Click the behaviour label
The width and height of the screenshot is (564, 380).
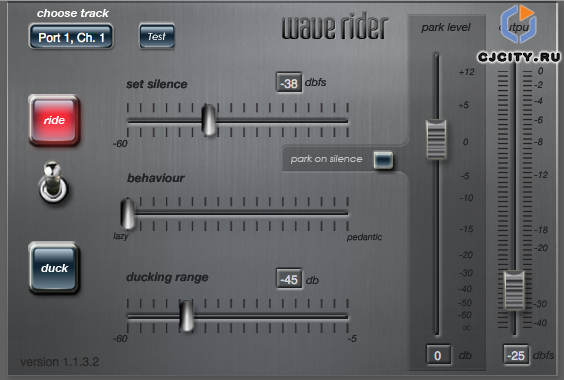pyautogui.click(x=156, y=178)
